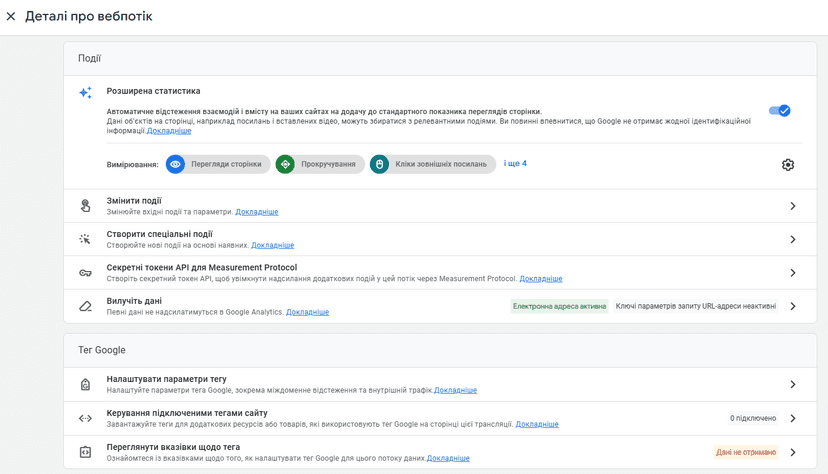Viewport: 828px width, 474px height.
Task: Click the '0 підключено' badge
Action: 753,418
